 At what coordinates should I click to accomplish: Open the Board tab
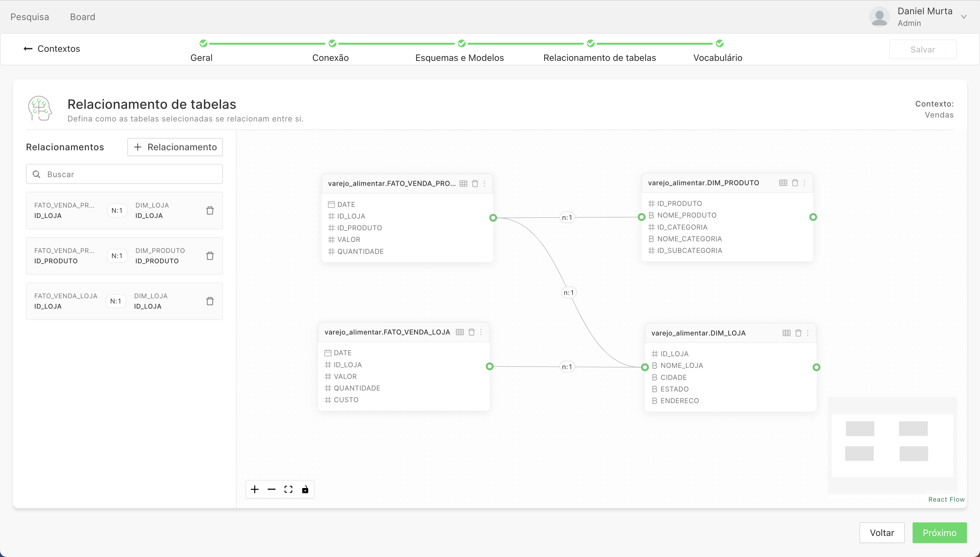(82, 17)
